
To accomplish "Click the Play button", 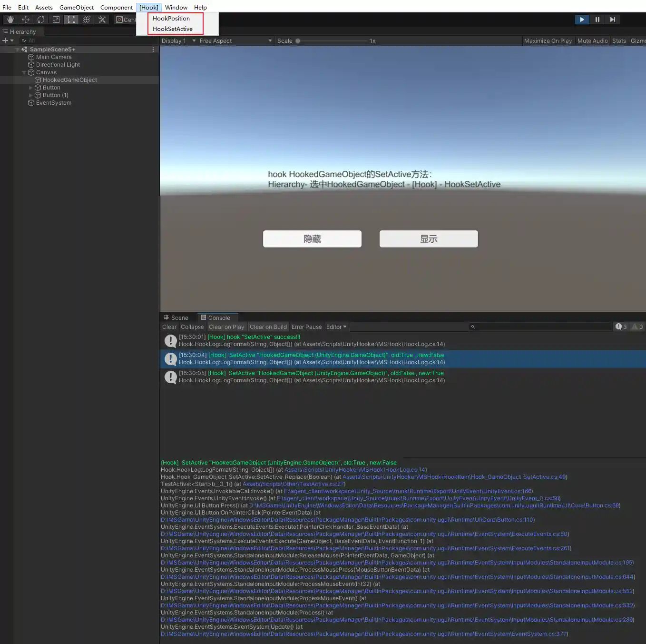I will coord(582,20).
